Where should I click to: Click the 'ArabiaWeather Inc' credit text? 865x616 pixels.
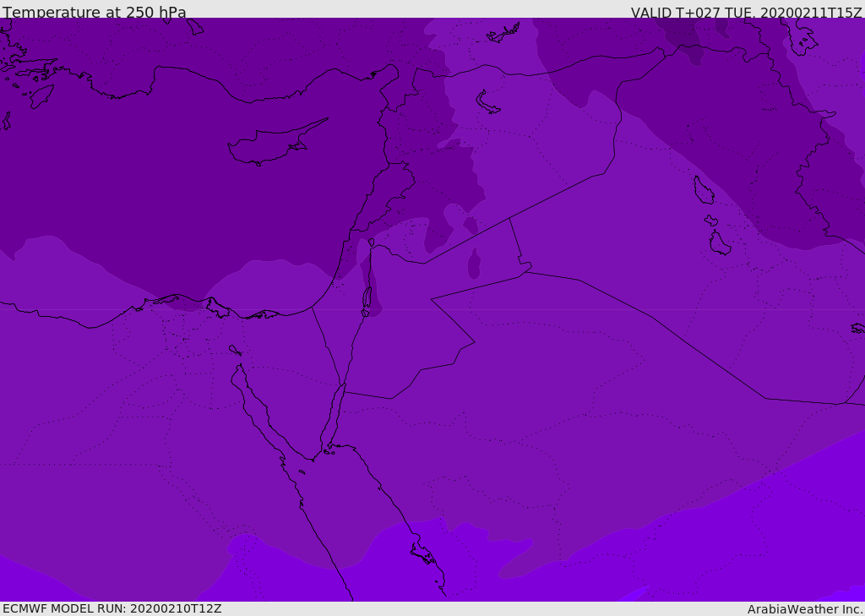[805, 609]
